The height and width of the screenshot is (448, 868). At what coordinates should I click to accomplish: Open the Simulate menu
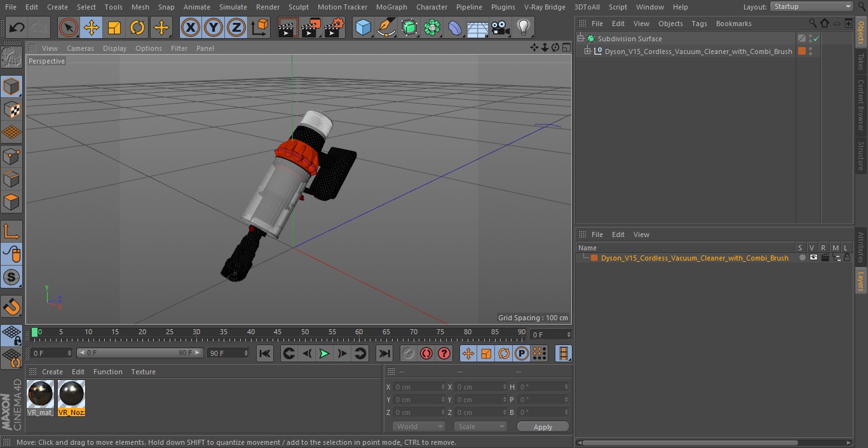point(233,7)
